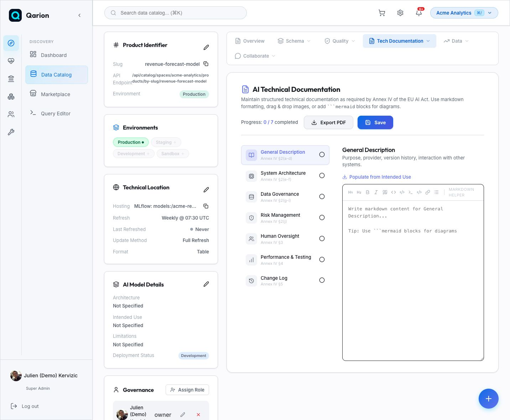Select the Data Governance section

point(285,196)
